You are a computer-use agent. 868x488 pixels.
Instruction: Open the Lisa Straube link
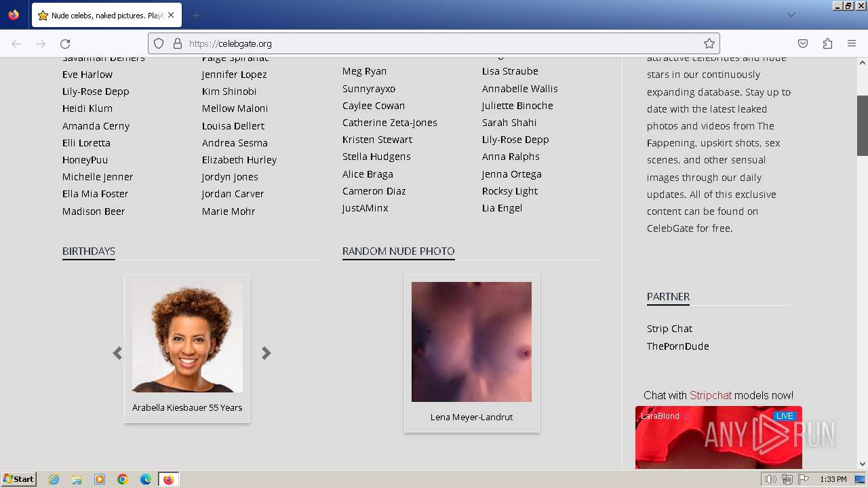(510, 71)
